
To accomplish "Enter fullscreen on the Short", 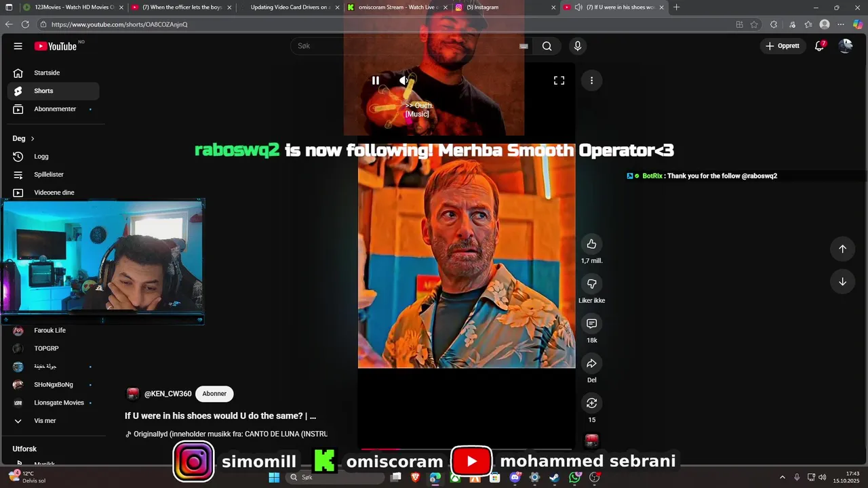I will (559, 81).
